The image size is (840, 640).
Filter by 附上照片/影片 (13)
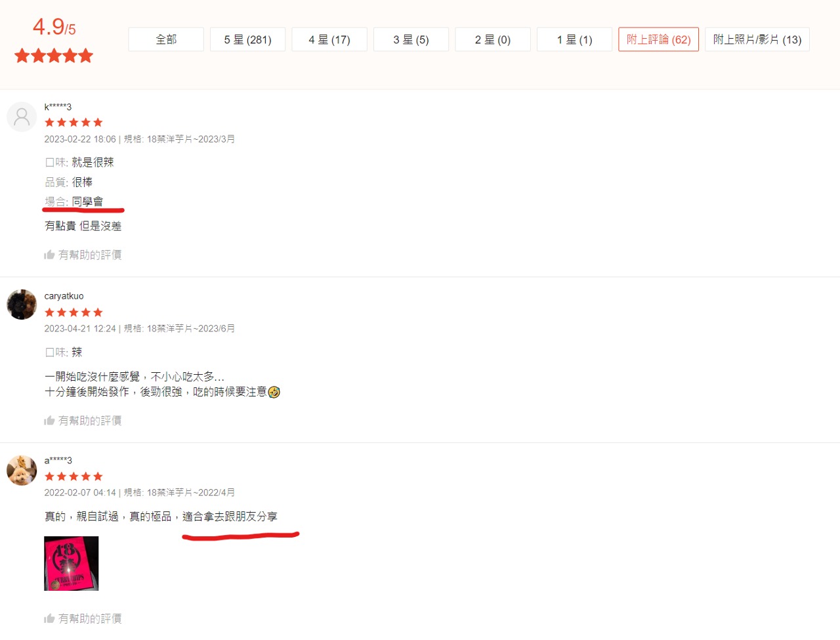point(757,39)
